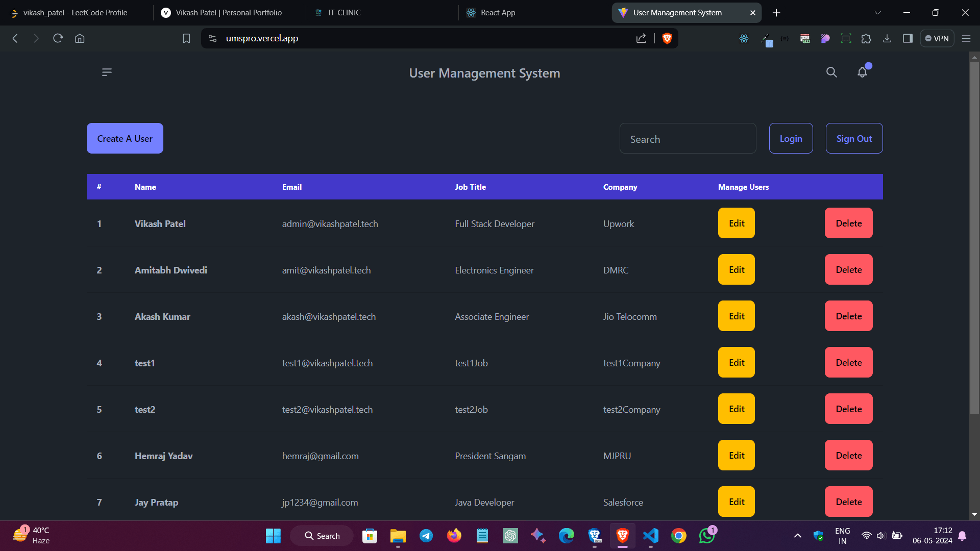Click the search magnifier icon
The image size is (980, 551).
(831, 72)
